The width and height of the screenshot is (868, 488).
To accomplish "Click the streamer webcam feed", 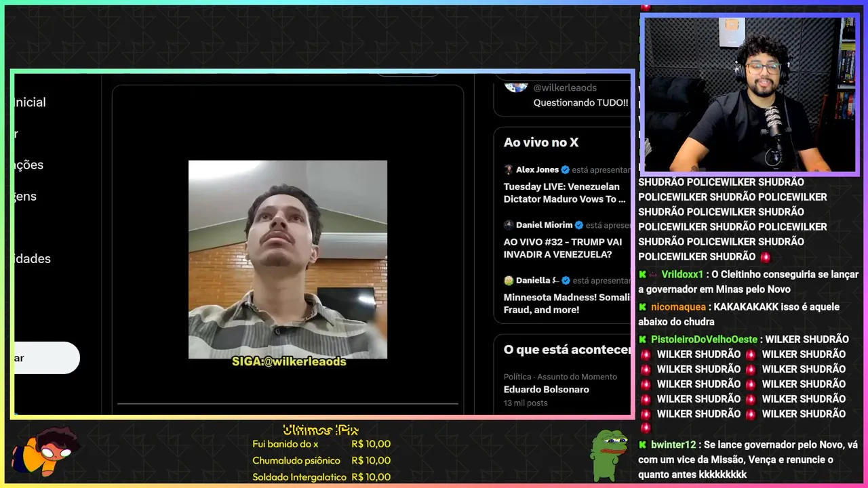I will [x=749, y=94].
